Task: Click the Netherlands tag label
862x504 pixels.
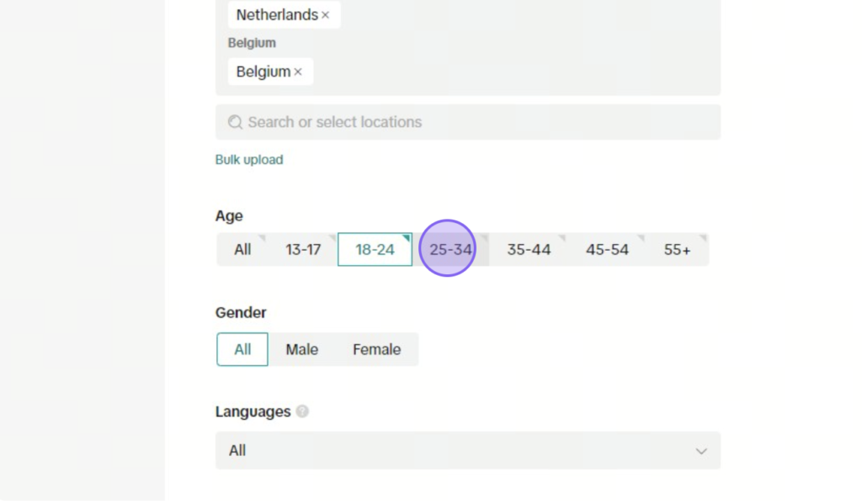Action: pos(277,15)
